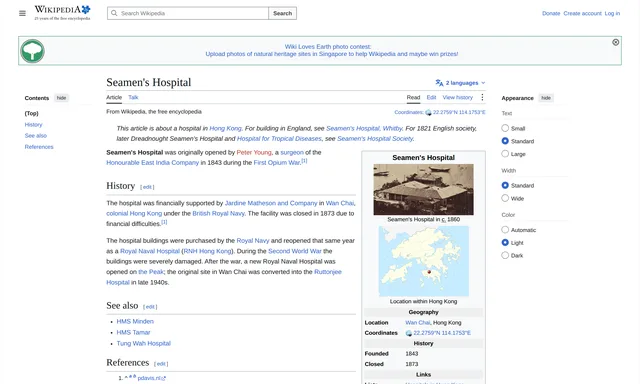Open the Second World War link
This screenshot has width=640, height=384.
[x=295, y=251]
